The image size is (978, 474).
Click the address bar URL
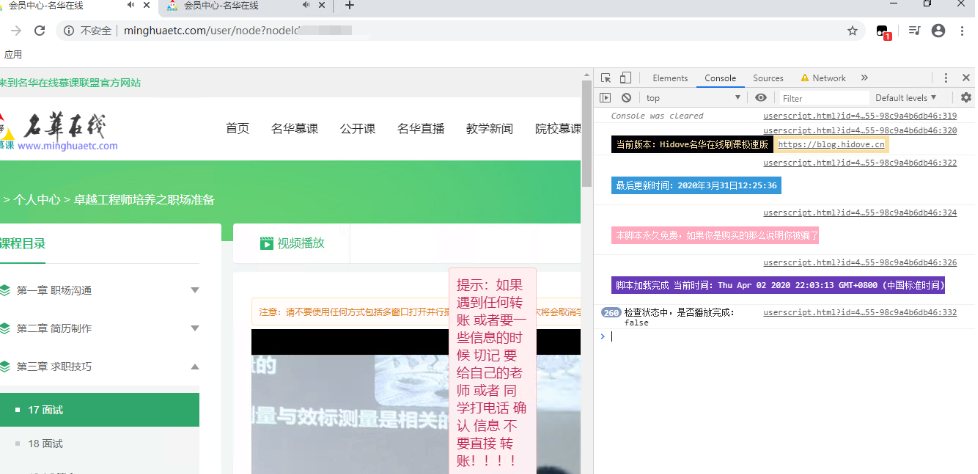237,31
